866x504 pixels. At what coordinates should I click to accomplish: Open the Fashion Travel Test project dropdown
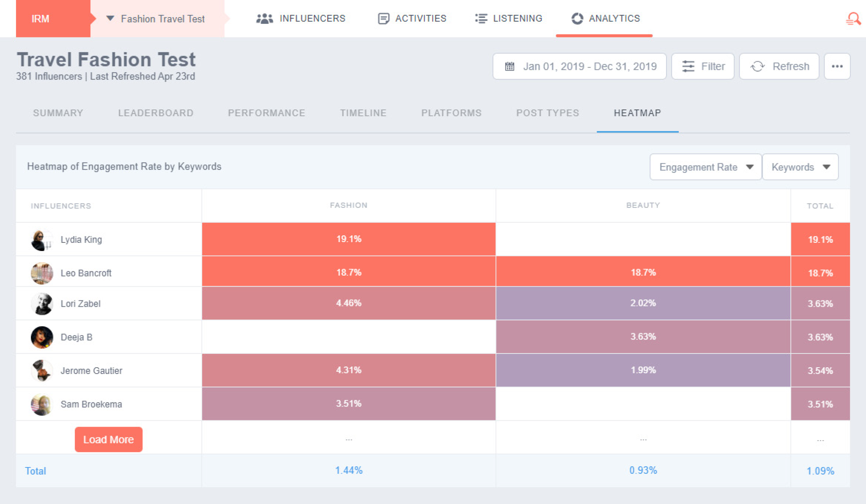157,19
